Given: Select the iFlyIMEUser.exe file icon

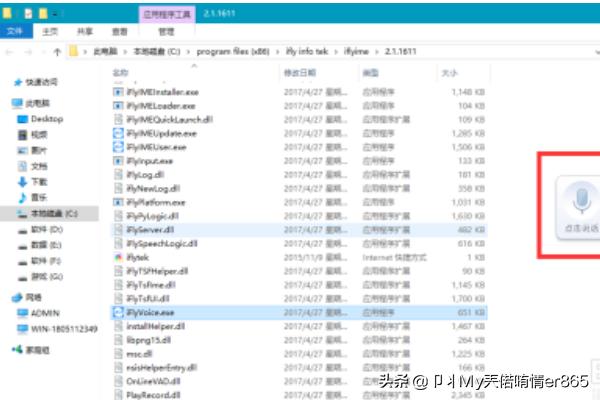Looking at the screenshot, I should point(118,147).
